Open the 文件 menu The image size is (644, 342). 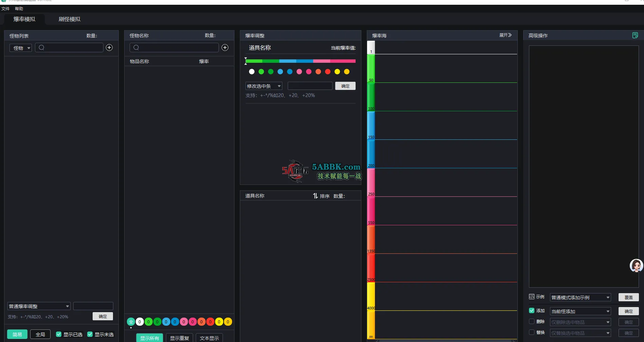tap(5, 9)
